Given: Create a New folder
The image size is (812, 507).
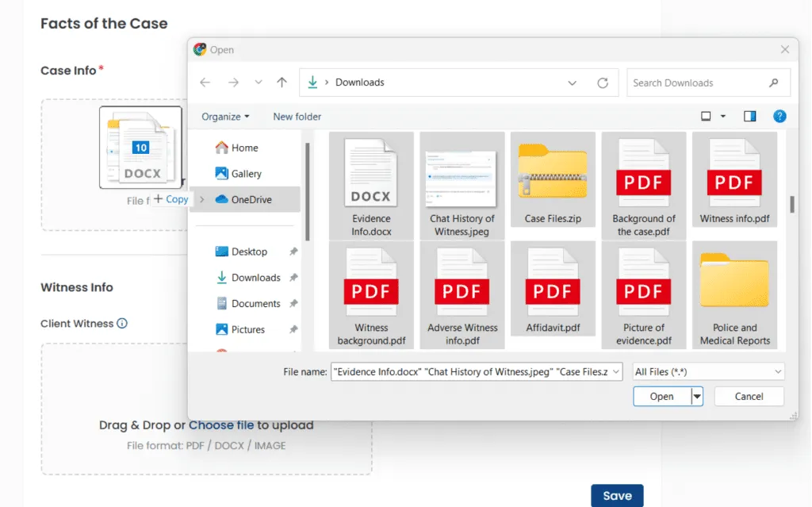Looking at the screenshot, I should point(297,117).
